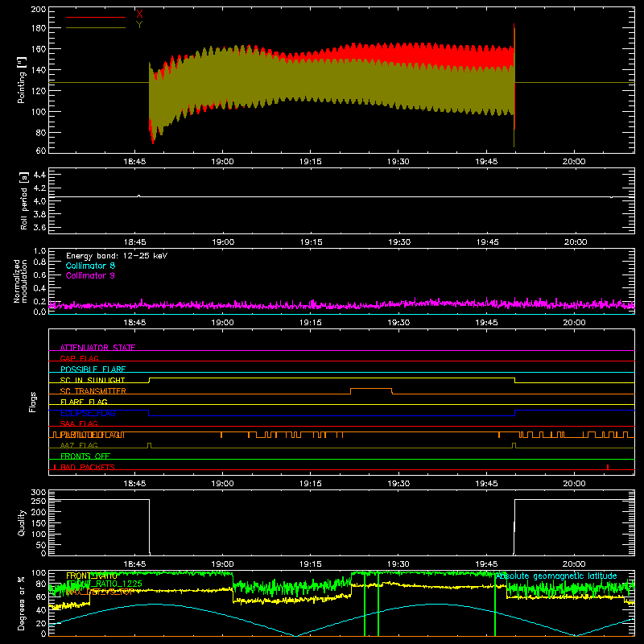Click the 20:00 tick under Roll period plot
This screenshot has height=644, width=644.
point(575,242)
